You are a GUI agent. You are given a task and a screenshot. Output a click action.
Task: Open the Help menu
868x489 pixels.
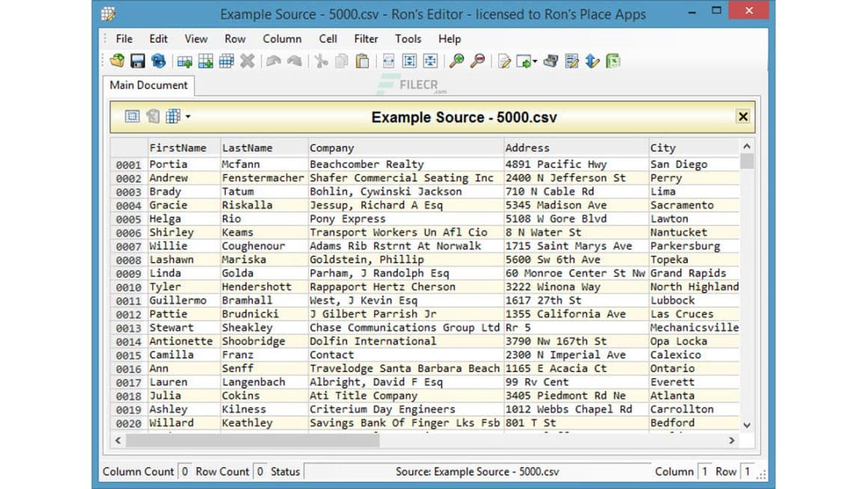point(450,39)
